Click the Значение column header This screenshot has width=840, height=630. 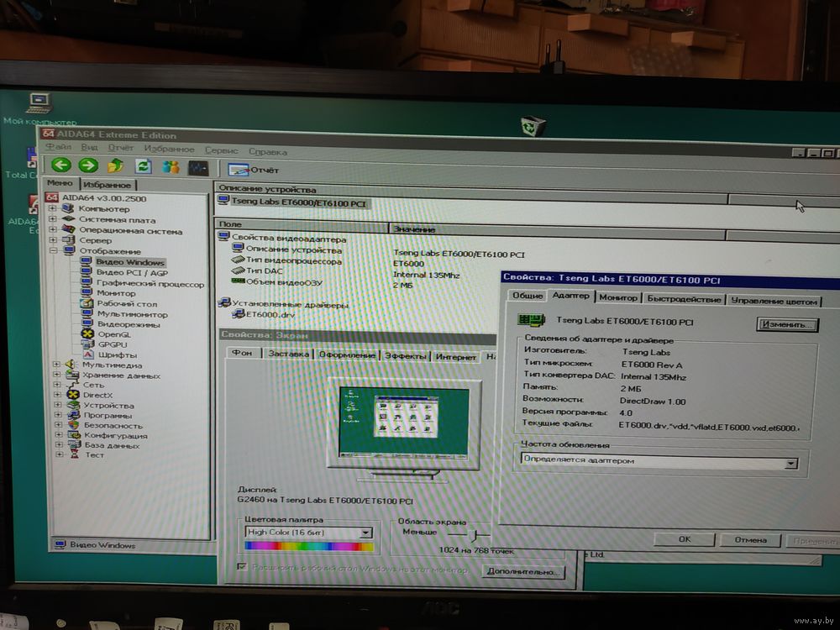(556, 230)
